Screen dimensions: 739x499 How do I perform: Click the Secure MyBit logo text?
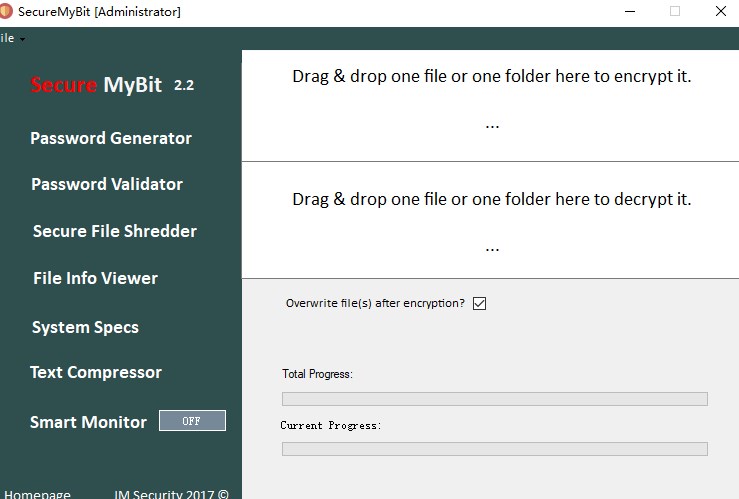pos(96,85)
